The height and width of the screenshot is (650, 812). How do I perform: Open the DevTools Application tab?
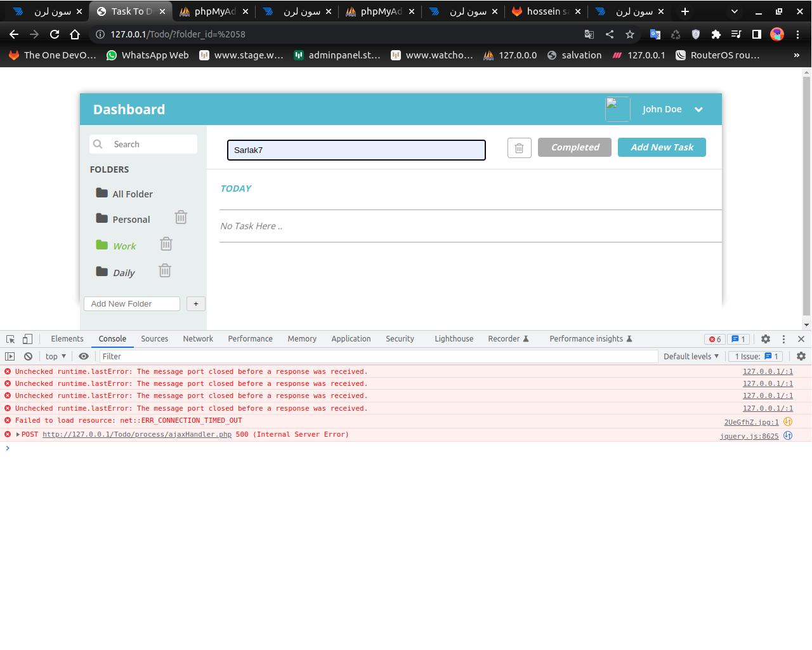pos(351,339)
